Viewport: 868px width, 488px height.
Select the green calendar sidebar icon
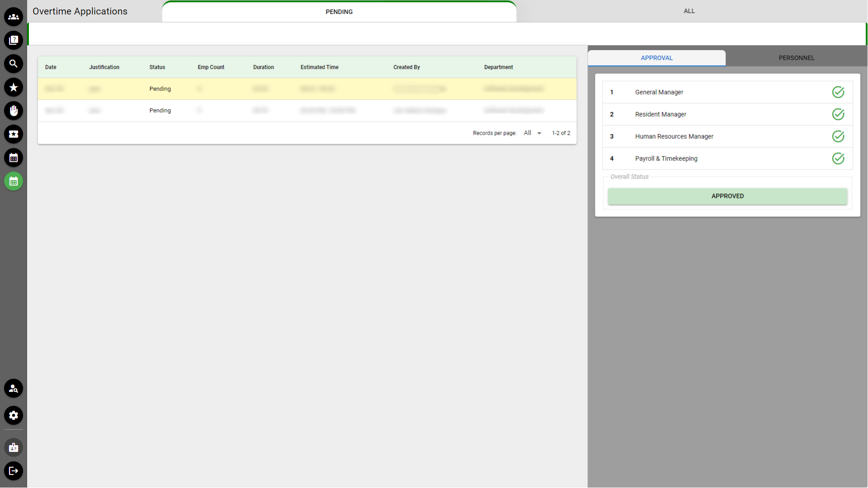[14, 181]
